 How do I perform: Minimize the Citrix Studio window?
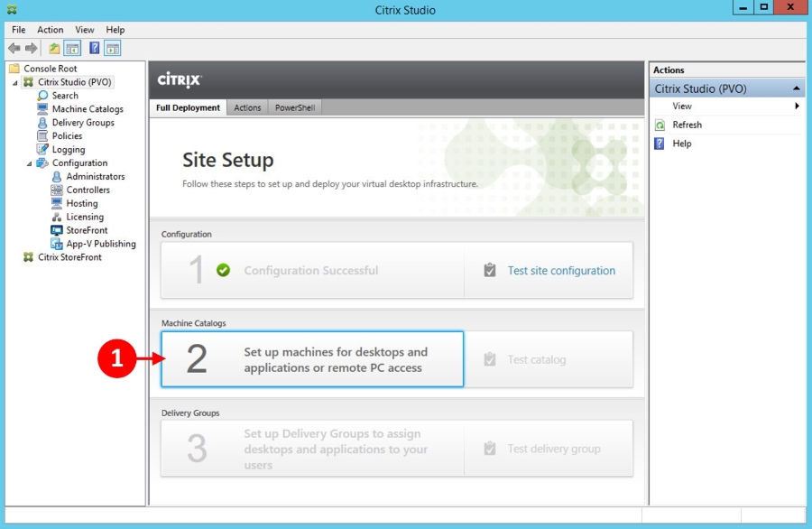pos(743,7)
